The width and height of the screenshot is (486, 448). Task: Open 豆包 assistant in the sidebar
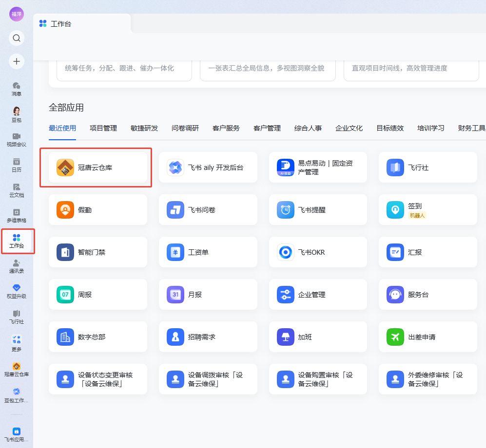click(x=17, y=114)
